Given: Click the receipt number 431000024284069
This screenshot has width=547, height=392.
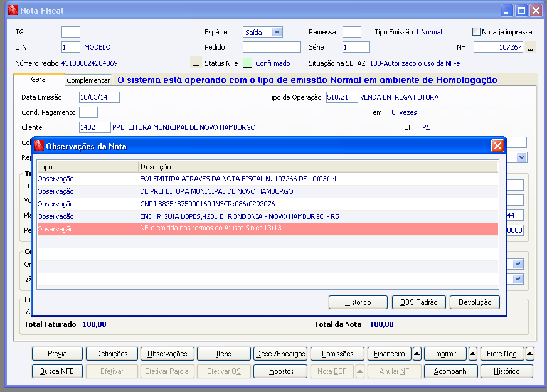Looking at the screenshot, I should (89, 63).
